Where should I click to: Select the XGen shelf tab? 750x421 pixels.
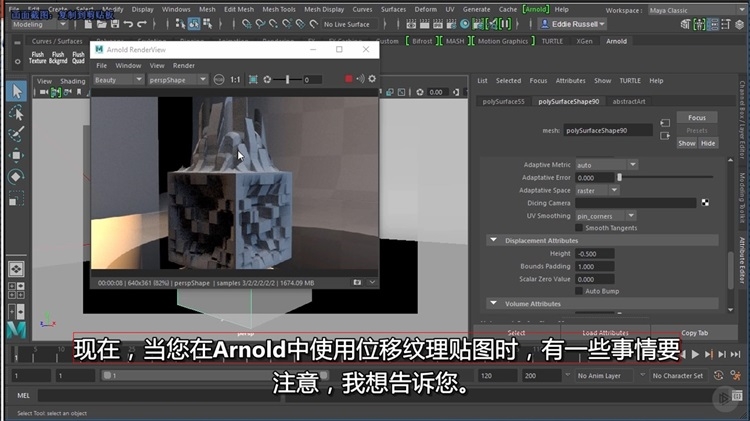point(584,41)
